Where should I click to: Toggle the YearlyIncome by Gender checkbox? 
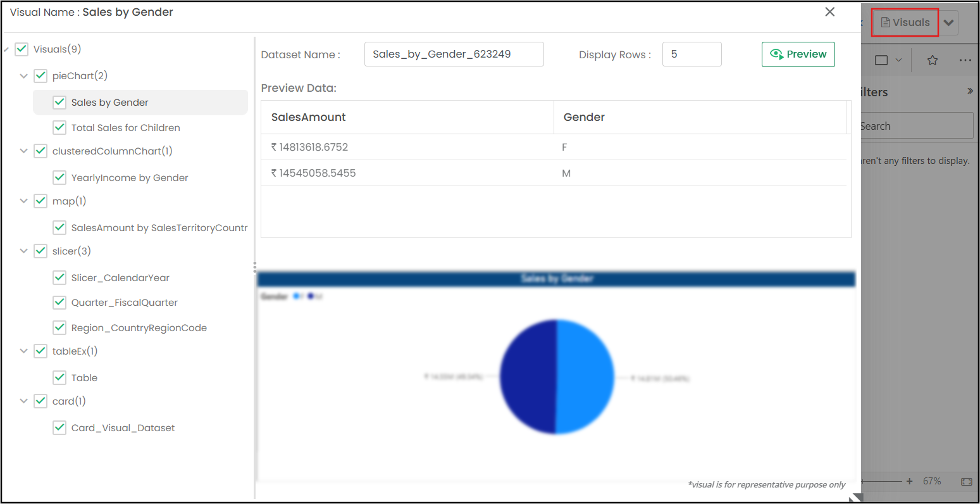click(59, 178)
